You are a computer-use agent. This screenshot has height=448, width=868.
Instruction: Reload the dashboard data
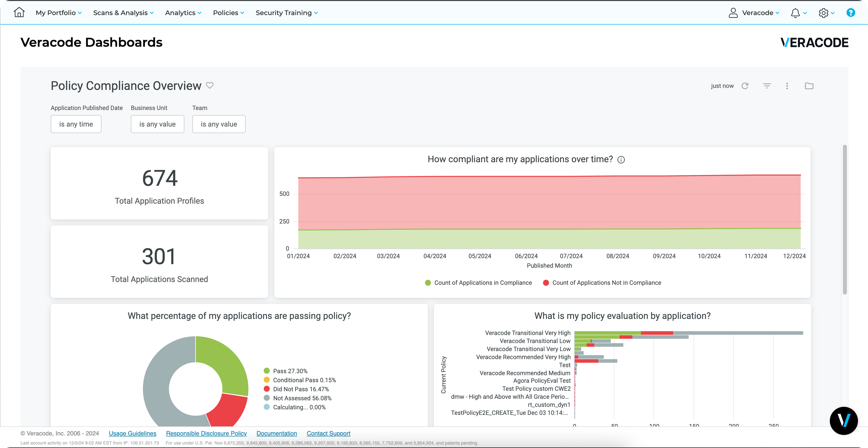tap(745, 86)
